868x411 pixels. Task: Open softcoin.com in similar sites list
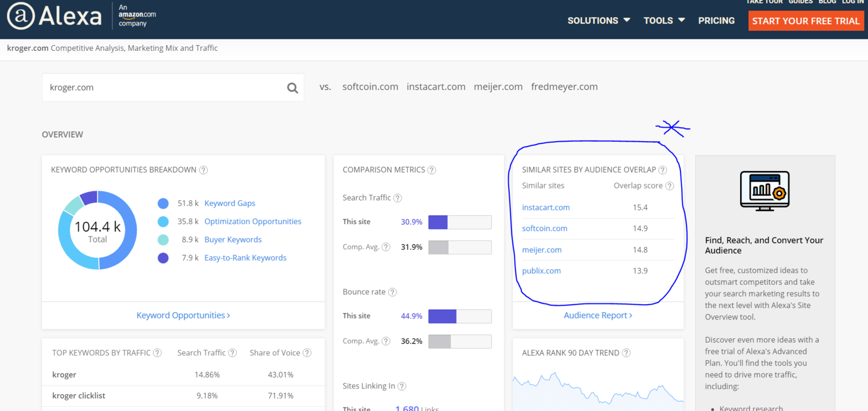pyautogui.click(x=545, y=228)
